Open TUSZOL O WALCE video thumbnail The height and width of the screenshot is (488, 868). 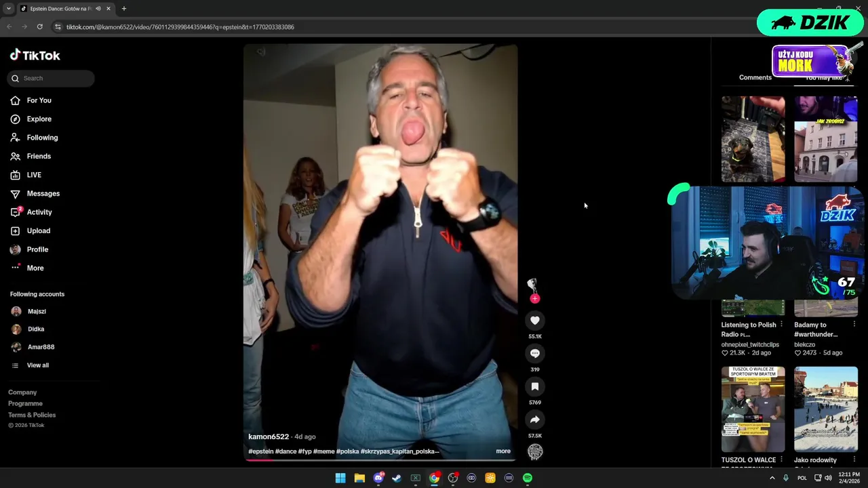click(753, 409)
